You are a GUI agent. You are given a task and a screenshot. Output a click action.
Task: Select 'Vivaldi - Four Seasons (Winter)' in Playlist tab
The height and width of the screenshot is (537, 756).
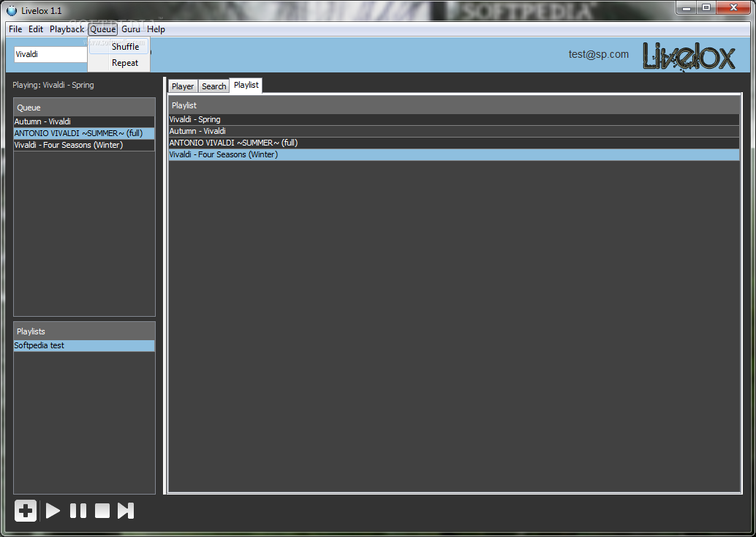(x=454, y=154)
